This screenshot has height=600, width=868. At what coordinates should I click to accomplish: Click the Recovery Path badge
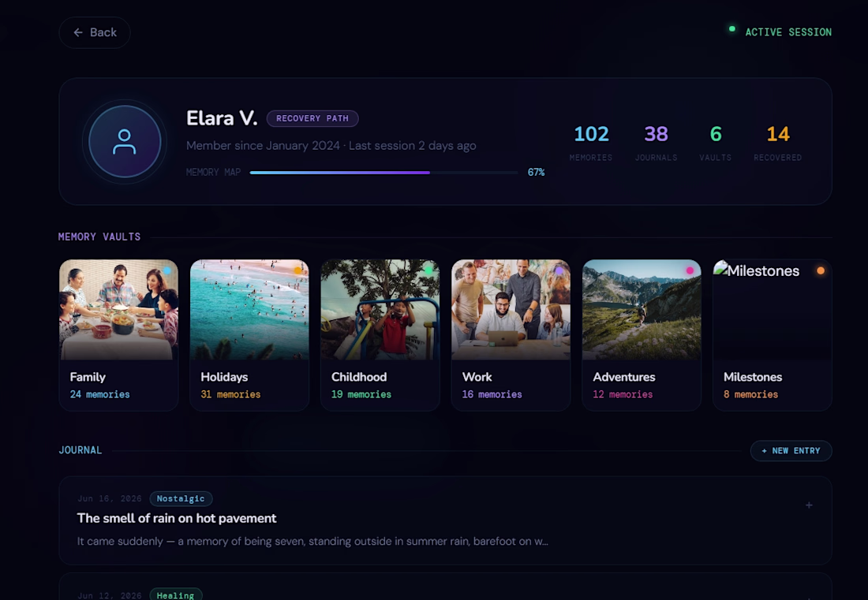pyautogui.click(x=312, y=118)
